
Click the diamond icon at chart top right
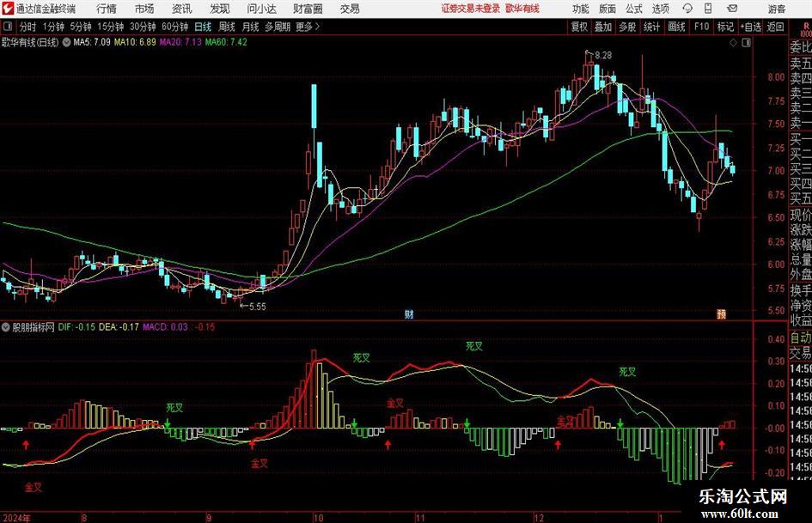(x=733, y=43)
